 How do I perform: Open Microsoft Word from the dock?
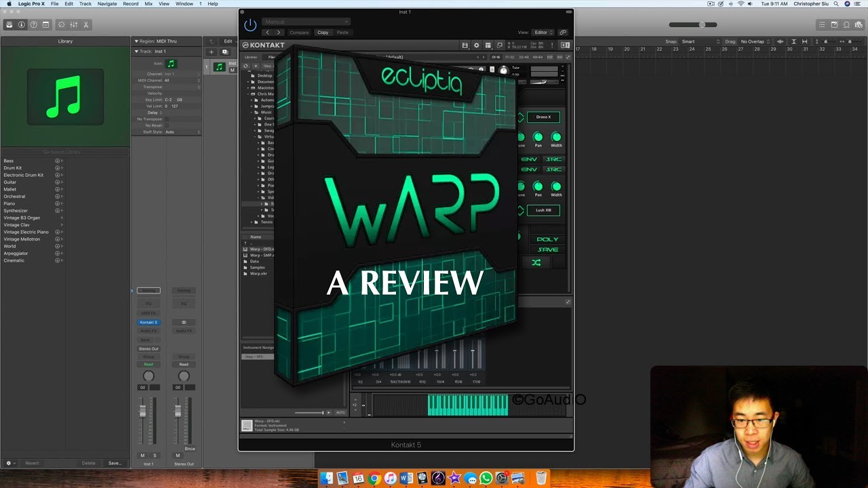406,479
